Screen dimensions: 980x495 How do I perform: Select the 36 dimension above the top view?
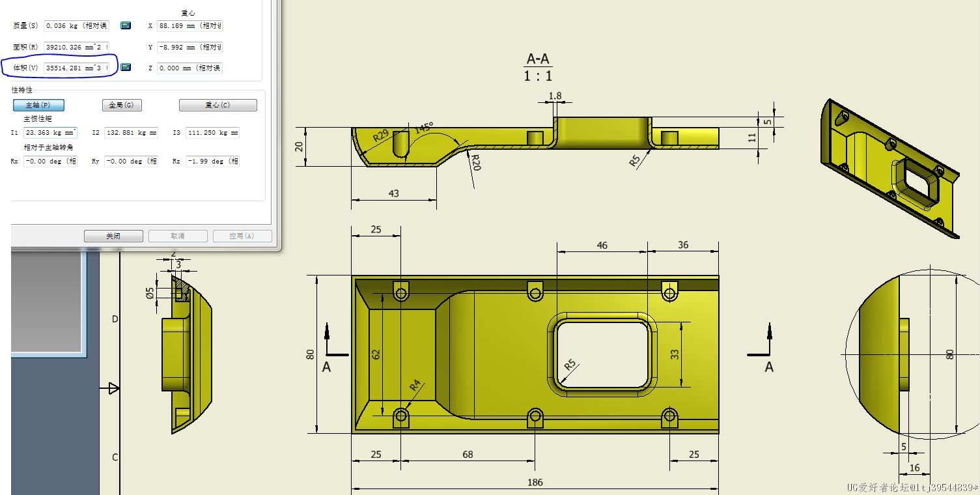click(683, 245)
